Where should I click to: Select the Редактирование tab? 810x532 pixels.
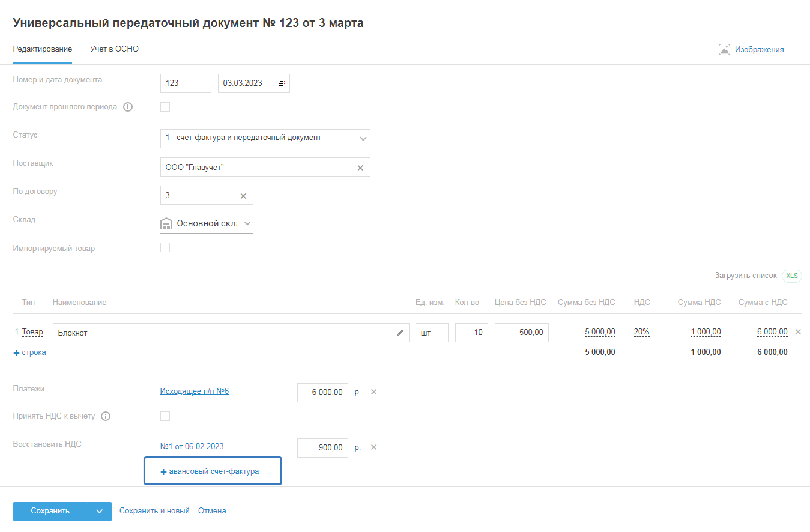pyautogui.click(x=43, y=49)
